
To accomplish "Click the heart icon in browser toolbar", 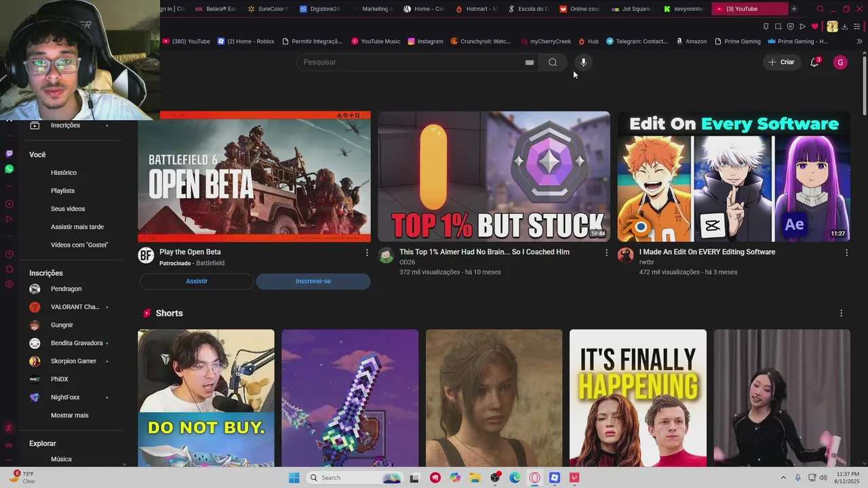I will tap(814, 26).
